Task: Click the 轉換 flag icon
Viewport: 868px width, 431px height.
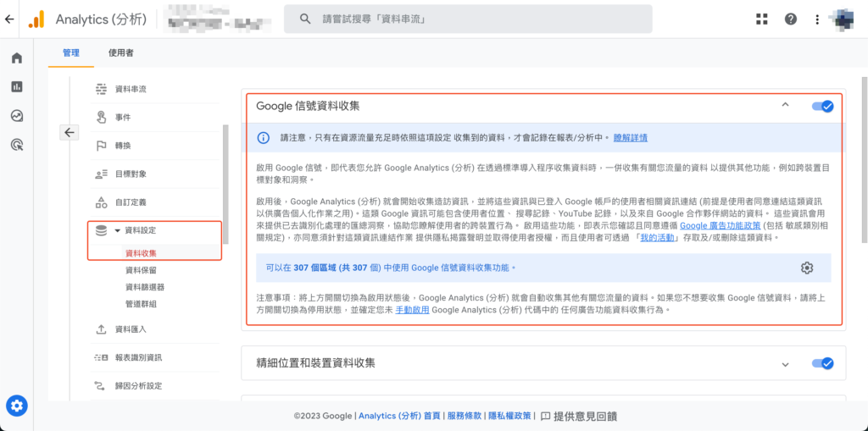Action: (x=101, y=146)
